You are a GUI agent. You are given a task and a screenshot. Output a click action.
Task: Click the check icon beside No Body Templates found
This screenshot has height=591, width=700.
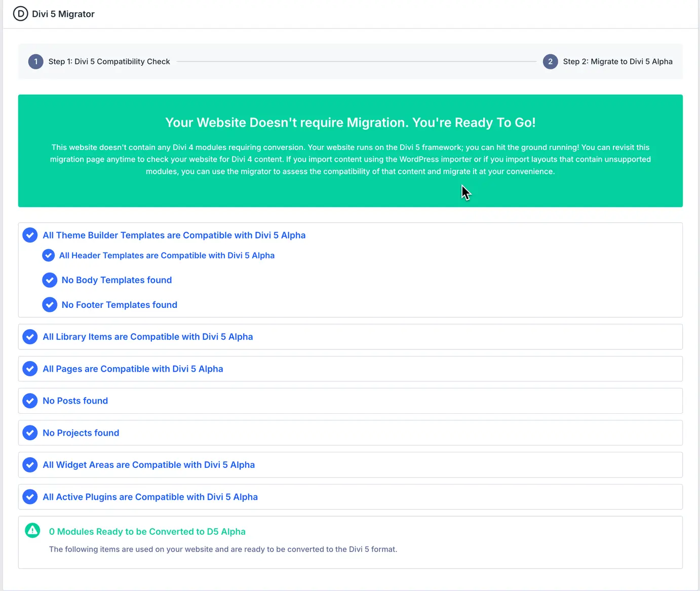pyautogui.click(x=49, y=280)
